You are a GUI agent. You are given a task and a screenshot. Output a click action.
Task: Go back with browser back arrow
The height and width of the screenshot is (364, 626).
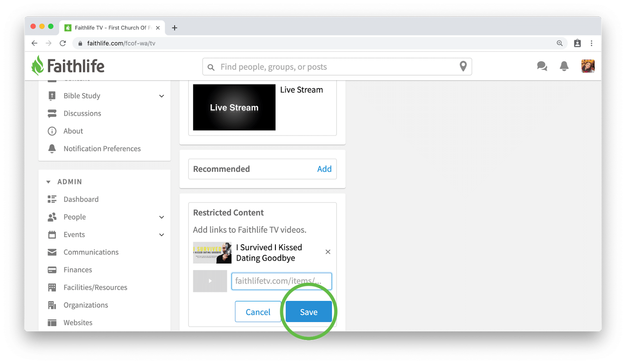[34, 43]
